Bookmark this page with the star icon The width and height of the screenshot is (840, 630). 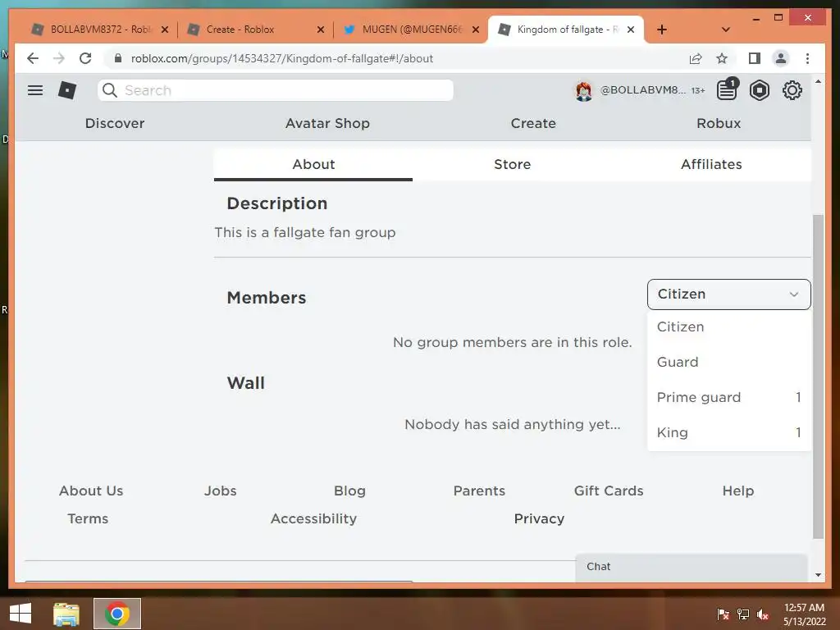(x=722, y=58)
